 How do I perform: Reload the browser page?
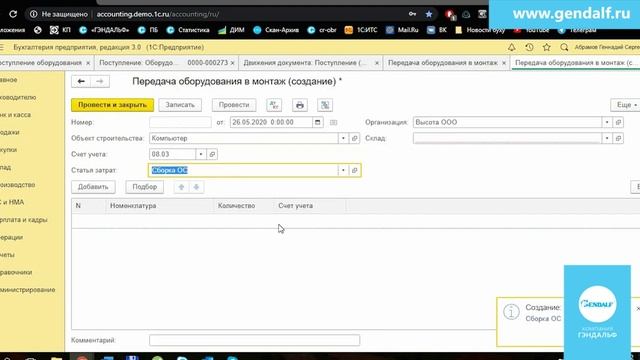(x=13, y=14)
